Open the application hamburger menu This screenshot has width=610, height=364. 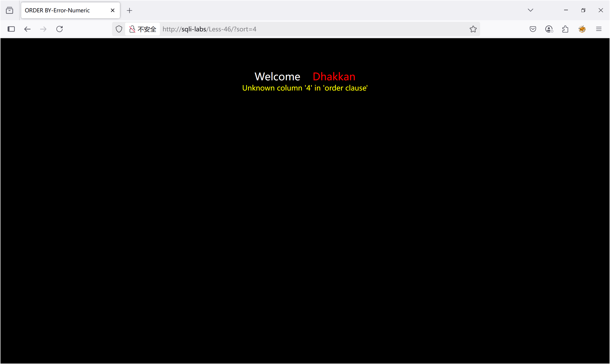click(599, 29)
